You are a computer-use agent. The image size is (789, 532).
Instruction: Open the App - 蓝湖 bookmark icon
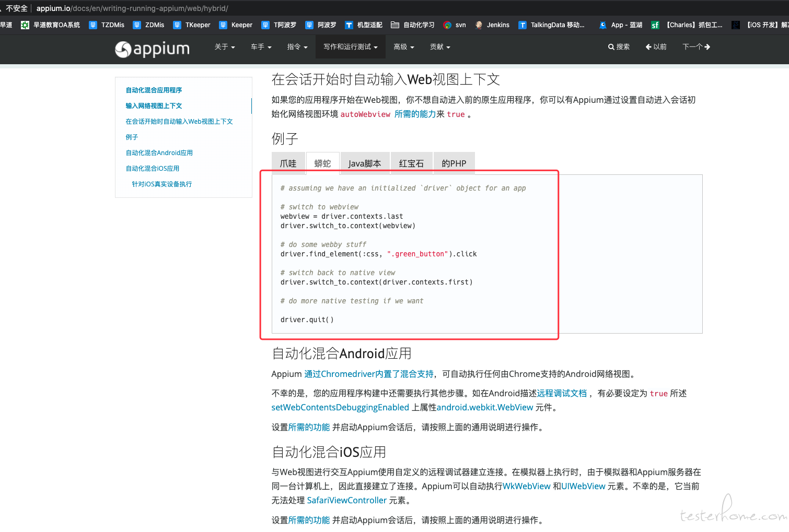[x=603, y=25]
